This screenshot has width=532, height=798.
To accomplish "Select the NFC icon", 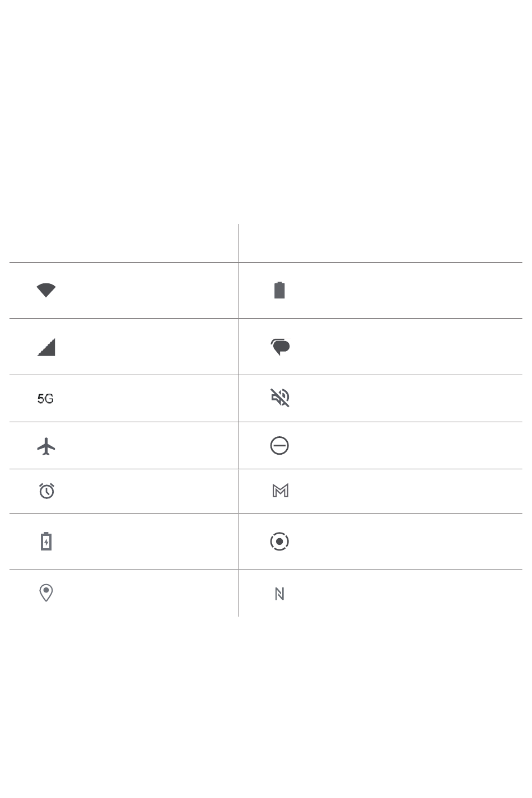I will [x=279, y=594].
